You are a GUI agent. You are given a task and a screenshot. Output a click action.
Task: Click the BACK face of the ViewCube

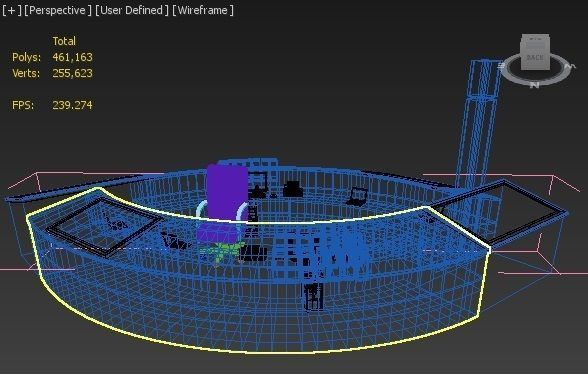[x=535, y=57]
